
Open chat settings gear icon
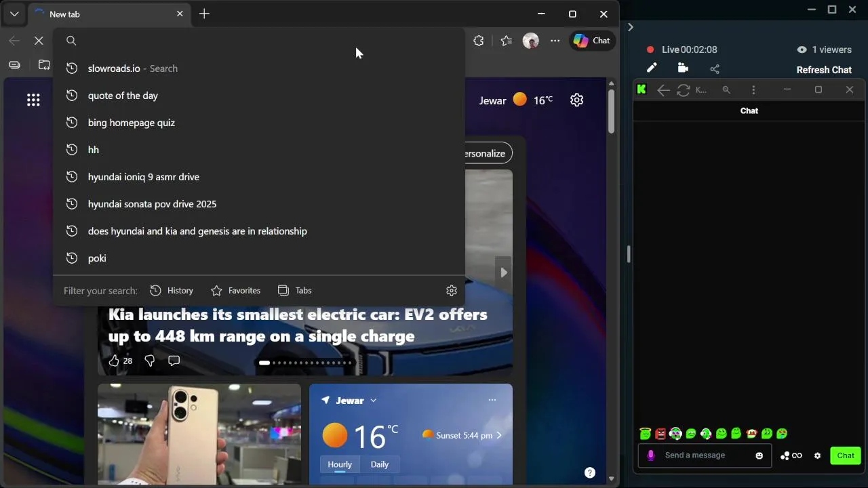(817, 455)
